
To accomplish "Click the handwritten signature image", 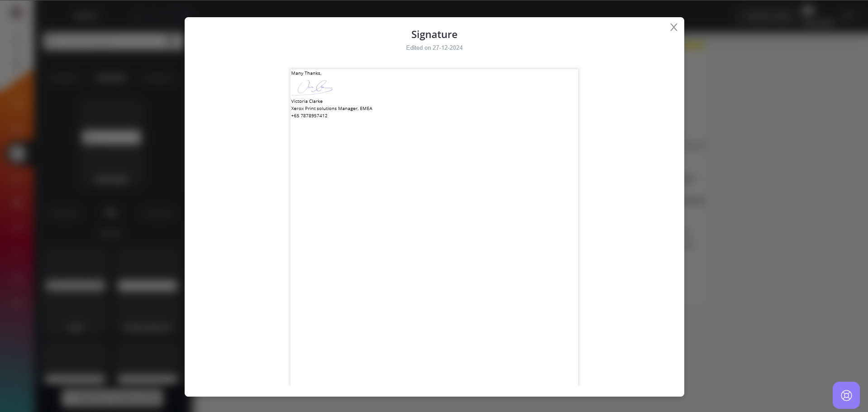I will tap(315, 87).
